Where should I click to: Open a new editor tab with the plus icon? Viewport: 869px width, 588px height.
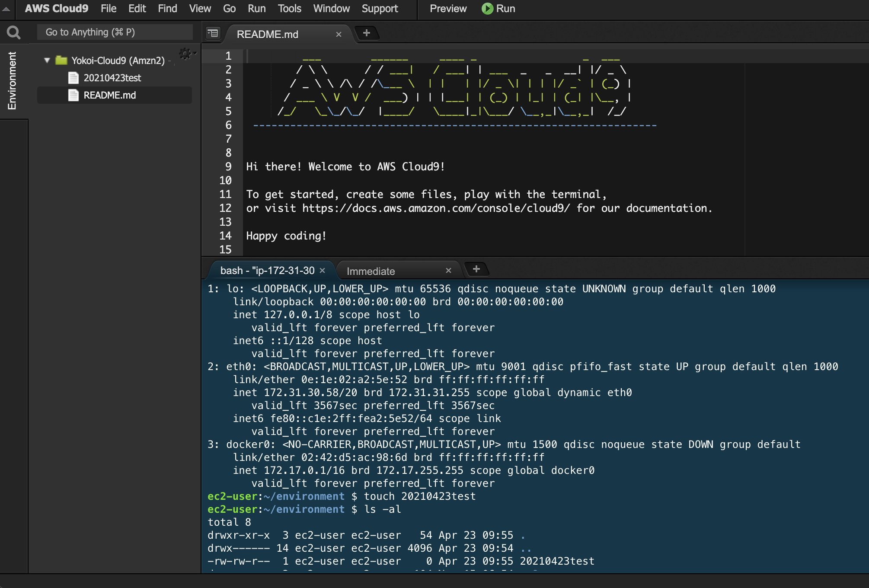pos(367,33)
